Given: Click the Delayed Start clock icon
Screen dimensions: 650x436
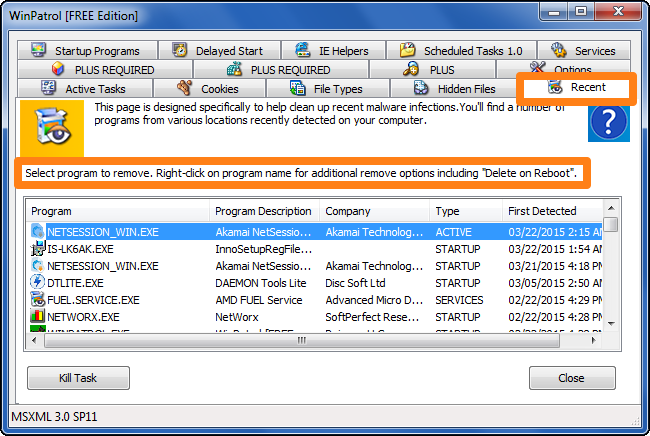Looking at the screenshot, I should click(179, 50).
